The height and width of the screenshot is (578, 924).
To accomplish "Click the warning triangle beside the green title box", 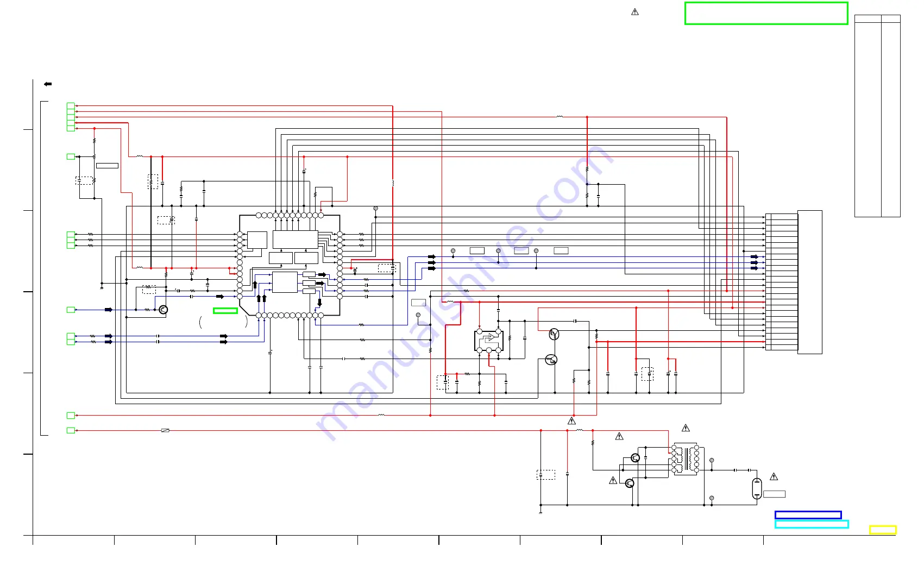I will click(x=635, y=12).
